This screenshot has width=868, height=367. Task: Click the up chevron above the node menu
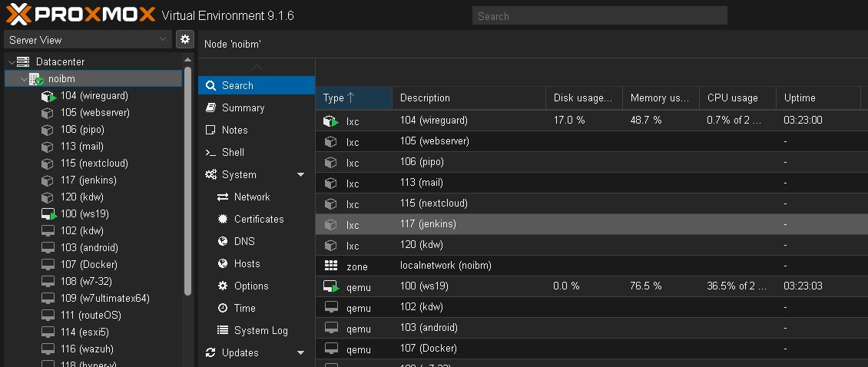(257, 68)
